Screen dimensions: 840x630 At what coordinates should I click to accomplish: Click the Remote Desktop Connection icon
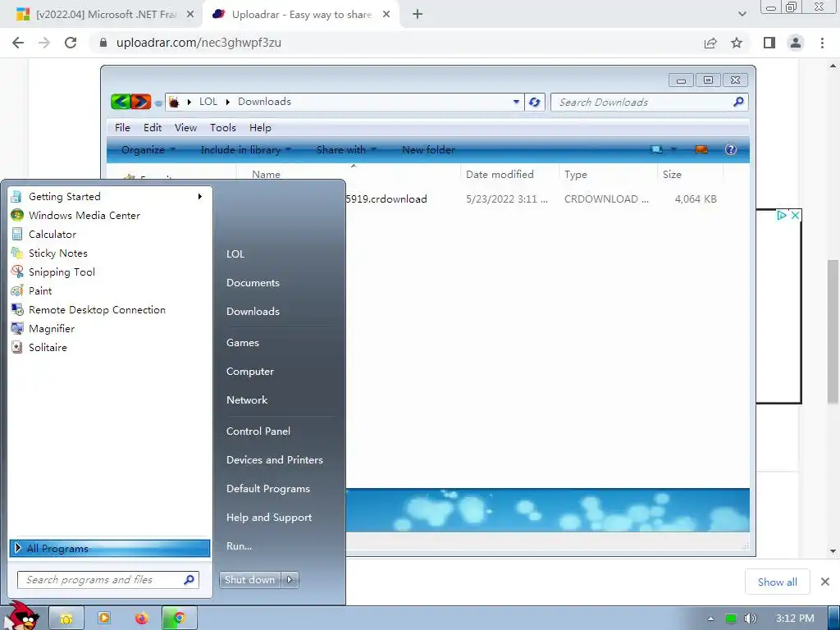[17, 309]
